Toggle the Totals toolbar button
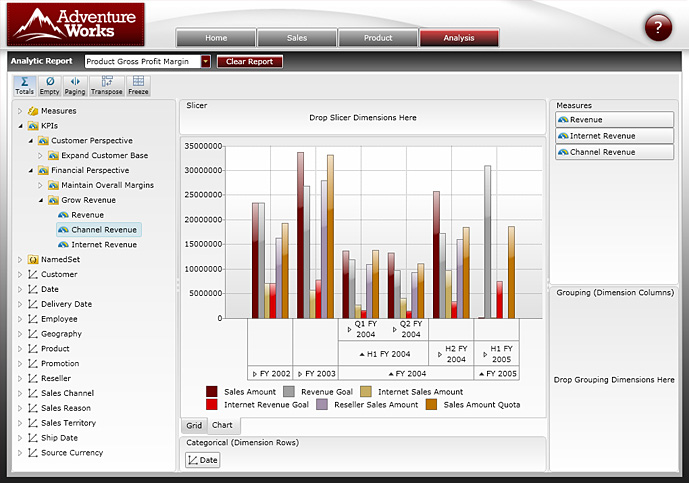The width and height of the screenshot is (689, 483). point(24,85)
